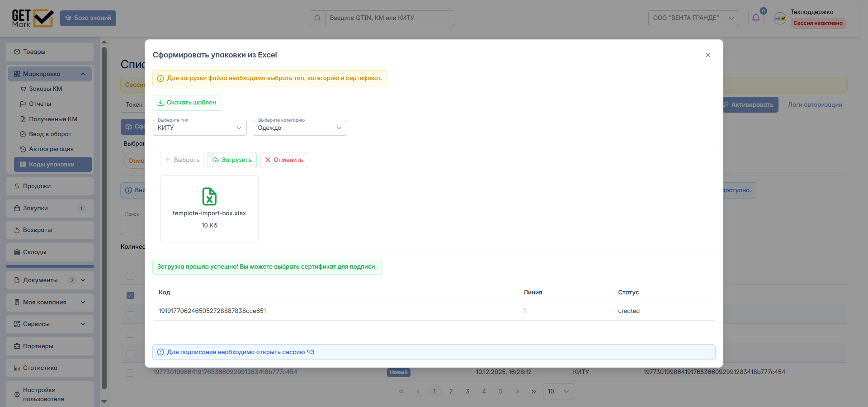
Task: Open notifications bell
Action: (756, 18)
